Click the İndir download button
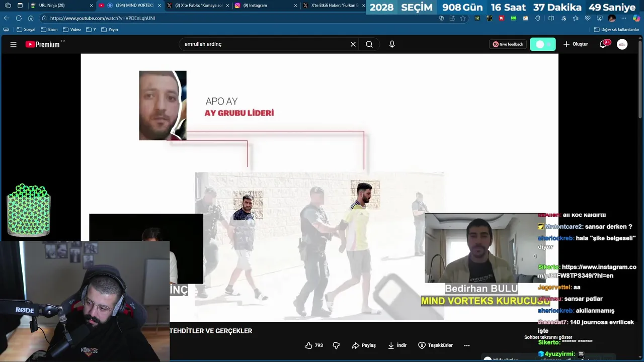Viewport: 644px width, 362px height. coord(397,345)
